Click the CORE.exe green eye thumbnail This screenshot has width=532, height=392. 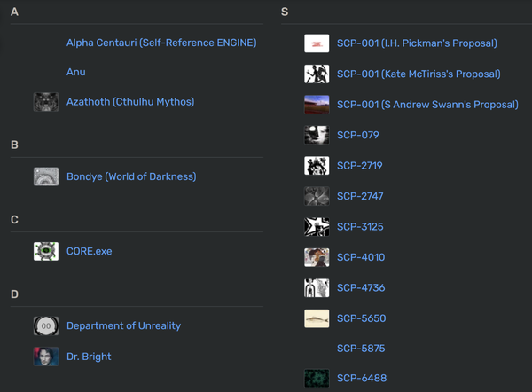(x=46, y=251)
